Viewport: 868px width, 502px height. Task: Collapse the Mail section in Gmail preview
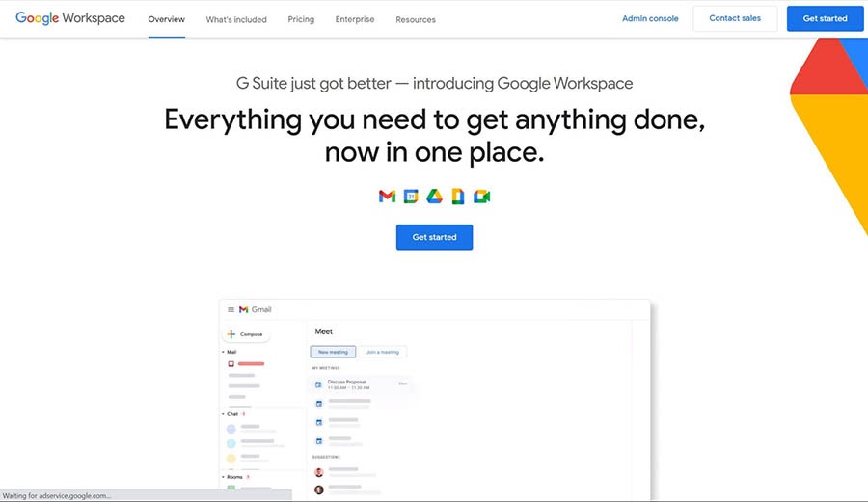pyautogui.click(x=223, y=352)
